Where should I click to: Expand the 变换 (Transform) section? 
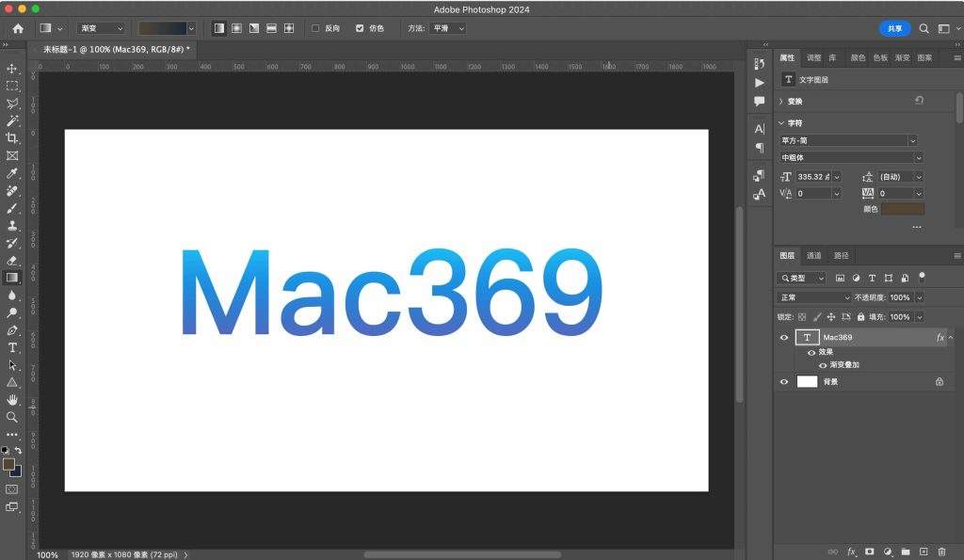pos(781,101)
